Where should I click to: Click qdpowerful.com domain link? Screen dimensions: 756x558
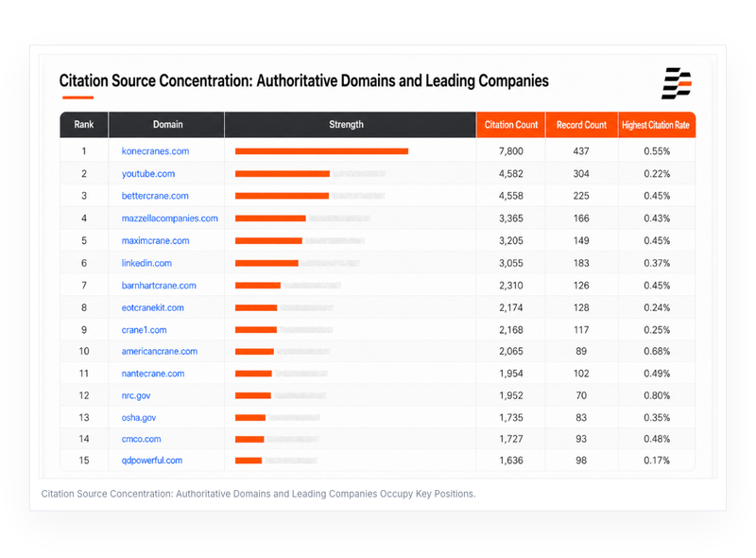152,460
